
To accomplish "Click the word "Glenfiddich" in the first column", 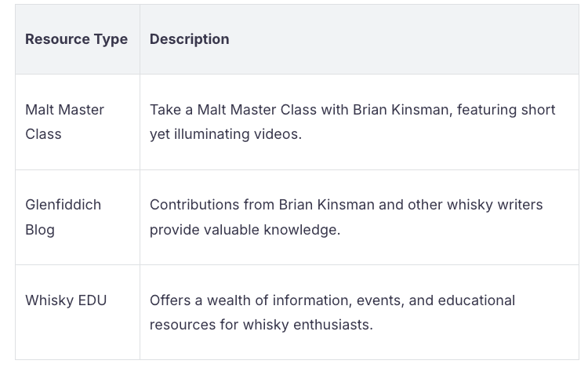I will 63,205.
